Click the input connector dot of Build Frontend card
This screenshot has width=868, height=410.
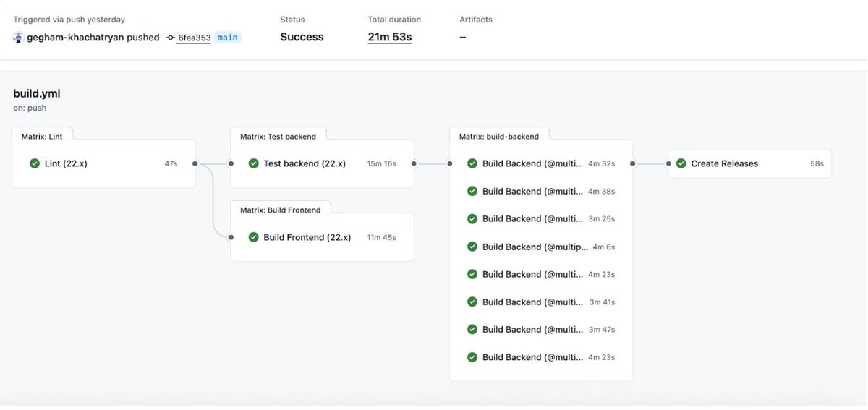231,237
